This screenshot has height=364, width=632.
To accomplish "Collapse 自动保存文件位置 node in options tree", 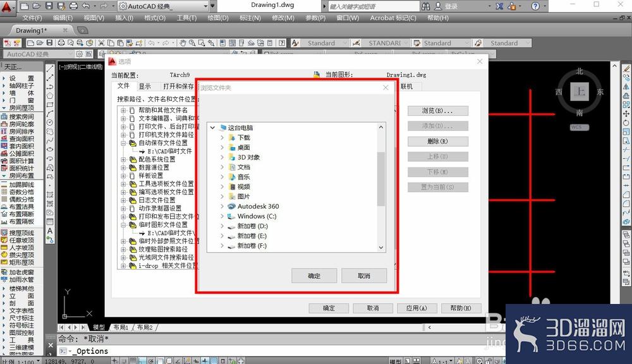I will [123, 143].
